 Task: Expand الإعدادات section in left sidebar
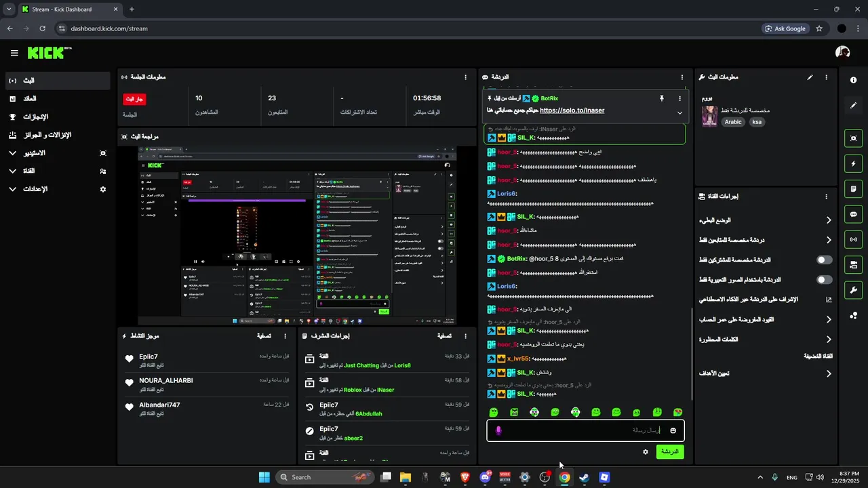pos(58,189)
